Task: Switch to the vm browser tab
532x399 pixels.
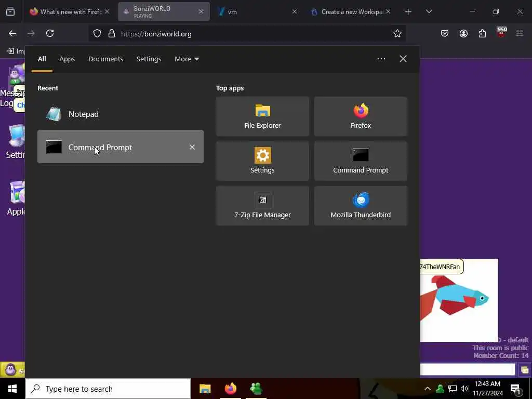Action: (257, 11)
